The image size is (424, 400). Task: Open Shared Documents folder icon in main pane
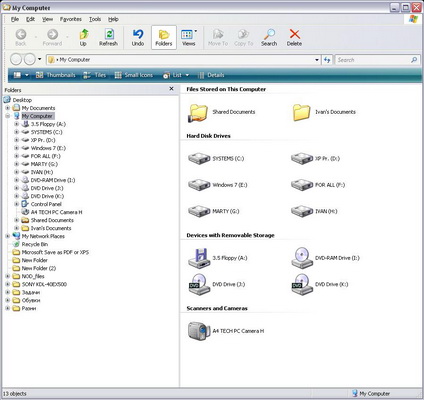198,112
